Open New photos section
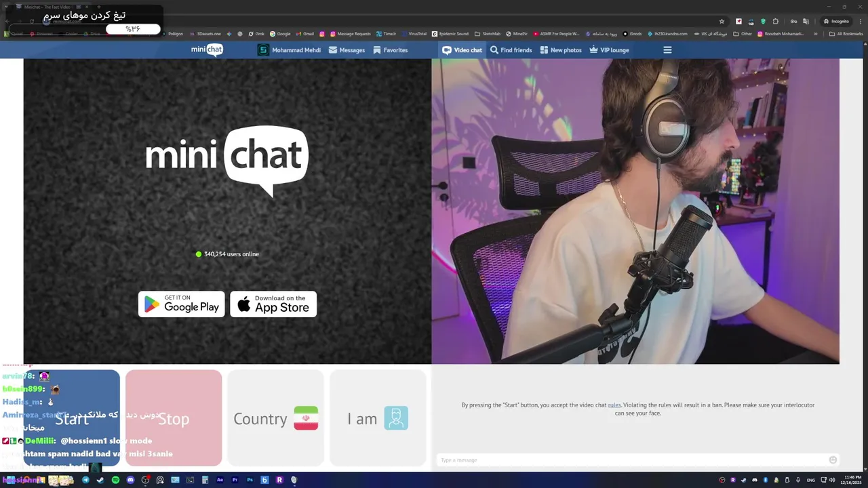Viewport: 868px width, 488px height. click(x=561, y=50)
